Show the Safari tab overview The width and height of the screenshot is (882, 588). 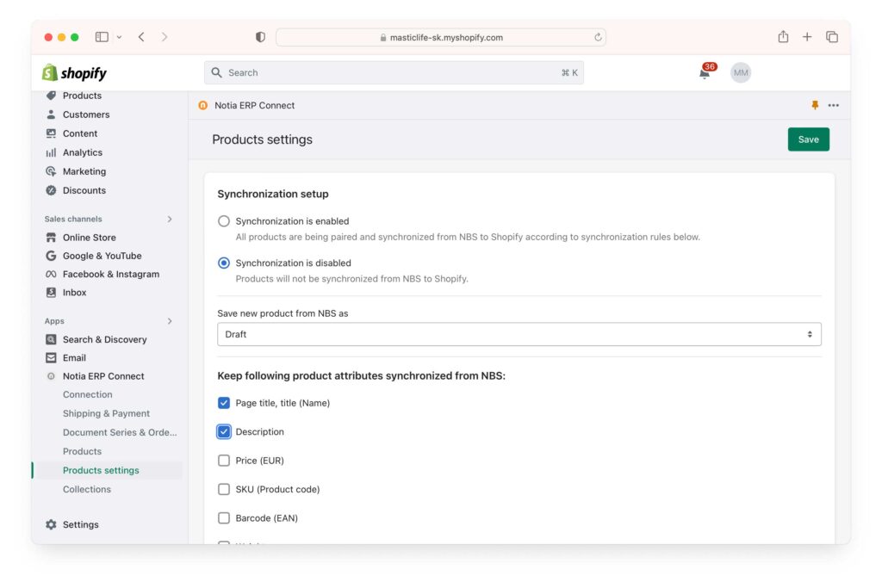tap(832, 37)
